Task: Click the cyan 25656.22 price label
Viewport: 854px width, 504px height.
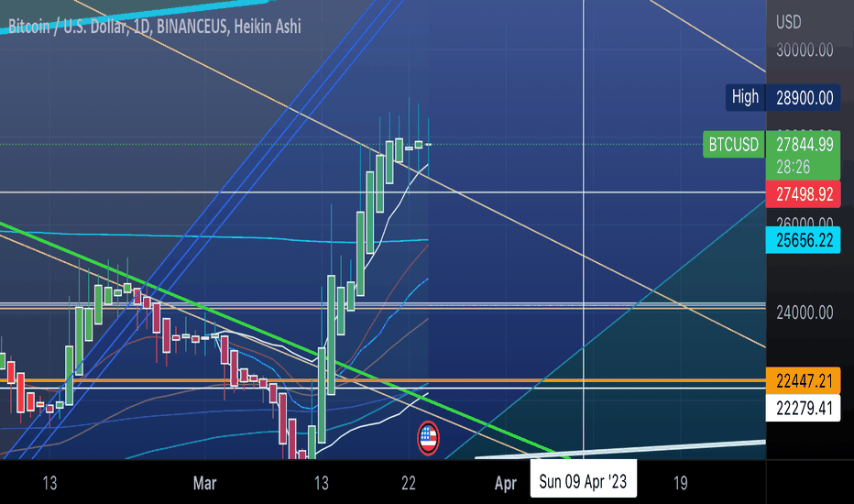Action: pyautogui.click(x=803, y=240)
